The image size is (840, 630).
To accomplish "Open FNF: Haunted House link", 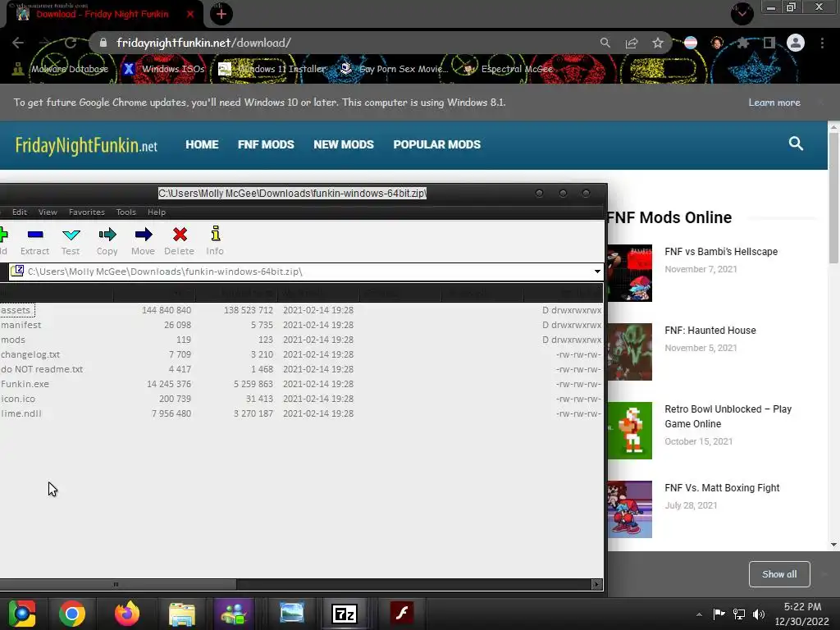I will coord(710,331).
